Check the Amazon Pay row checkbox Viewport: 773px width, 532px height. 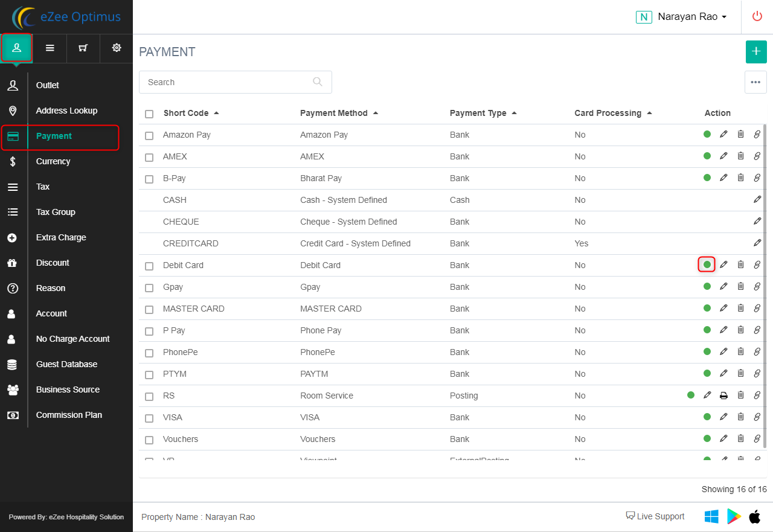tap(149, 135)
